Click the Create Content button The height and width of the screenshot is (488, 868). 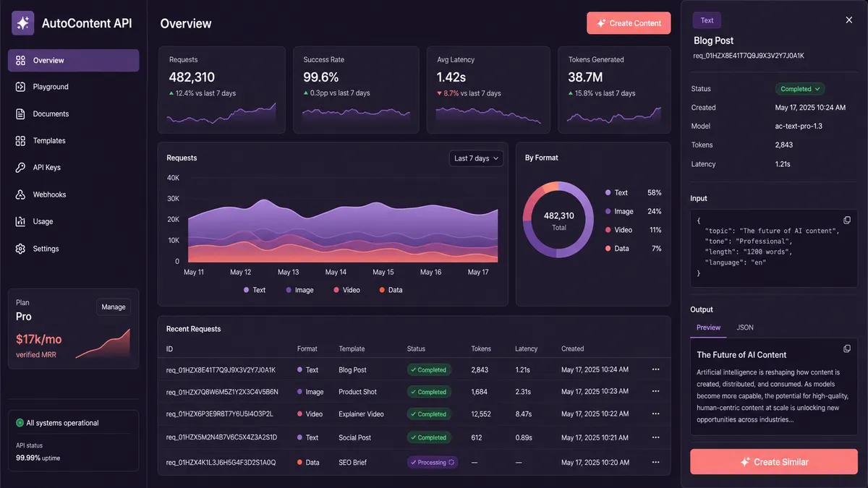coord(629,23)
